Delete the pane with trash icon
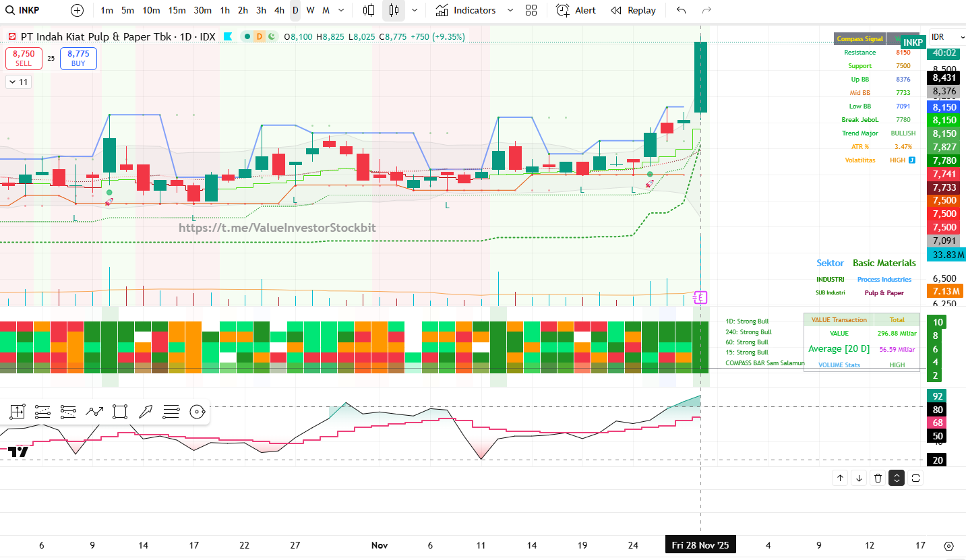Viewport: 966px width, 560px height. pos(878,478)
